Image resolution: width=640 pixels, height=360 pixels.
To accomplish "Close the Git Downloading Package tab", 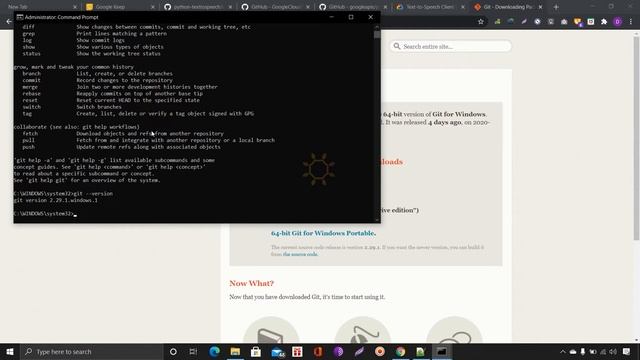I will tap(540, 7).
